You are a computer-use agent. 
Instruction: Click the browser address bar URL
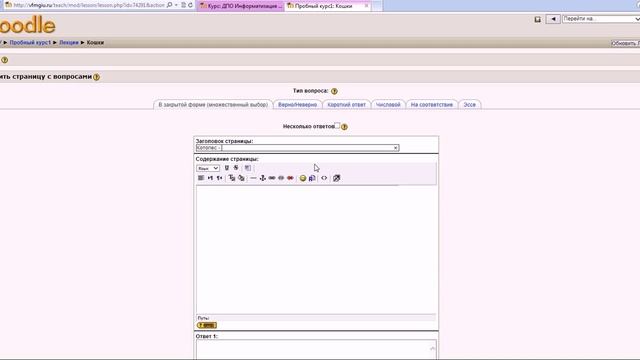[x=89, y=5]
